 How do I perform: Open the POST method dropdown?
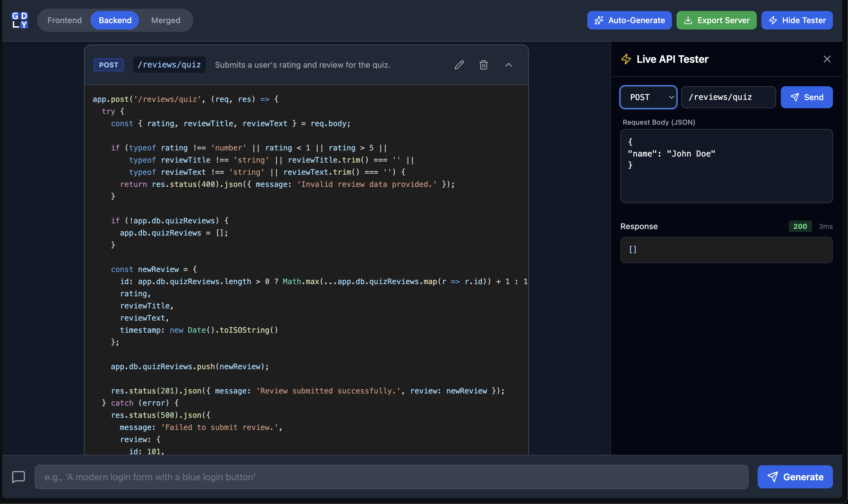click(x=648, y=97)
